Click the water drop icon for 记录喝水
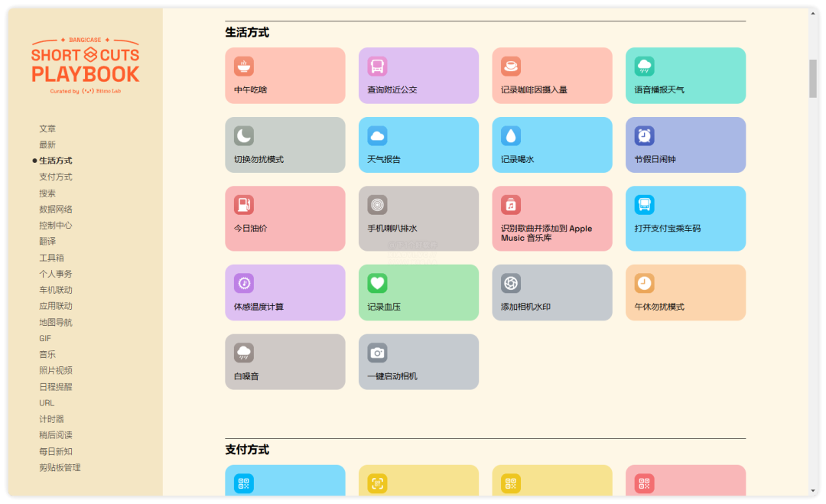Viewport: 826px width, 504px height. pos(511,136)
